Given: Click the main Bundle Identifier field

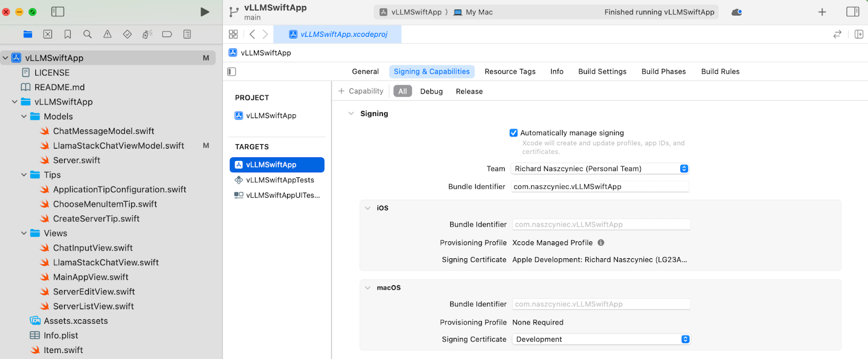Looking at the screenshot, I should pyautogui.click(x=599, y=187).
